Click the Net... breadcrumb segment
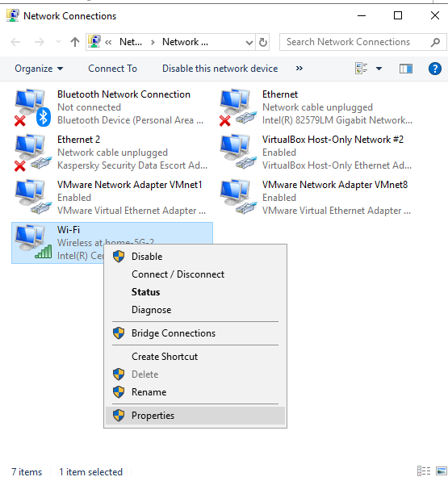 coord(131,42)
